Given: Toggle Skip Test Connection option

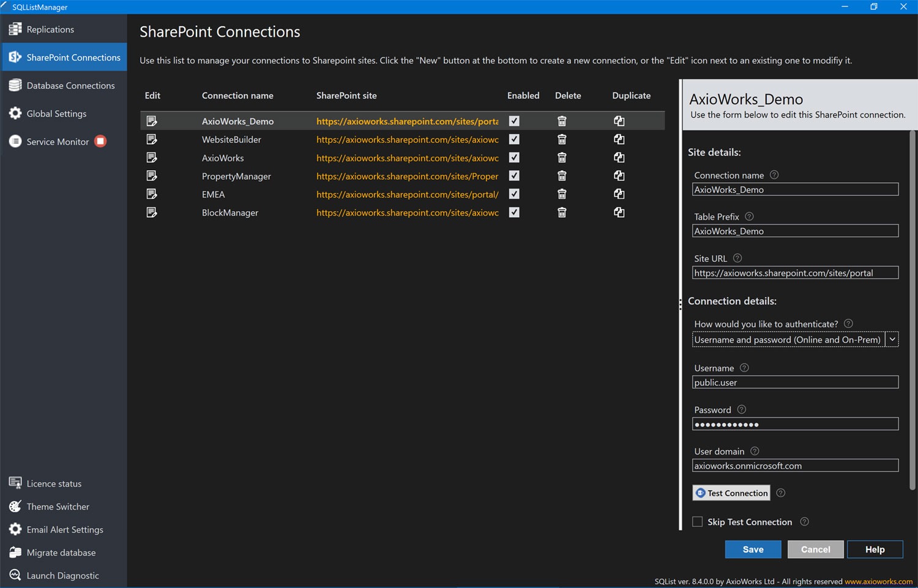Looking at the screenshot, I should tap(697, 521).
